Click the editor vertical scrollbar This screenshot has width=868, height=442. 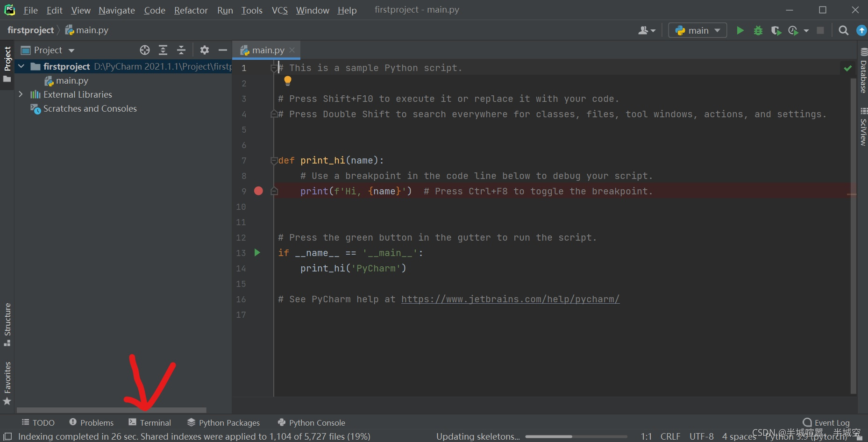click(x=853, y=236)
